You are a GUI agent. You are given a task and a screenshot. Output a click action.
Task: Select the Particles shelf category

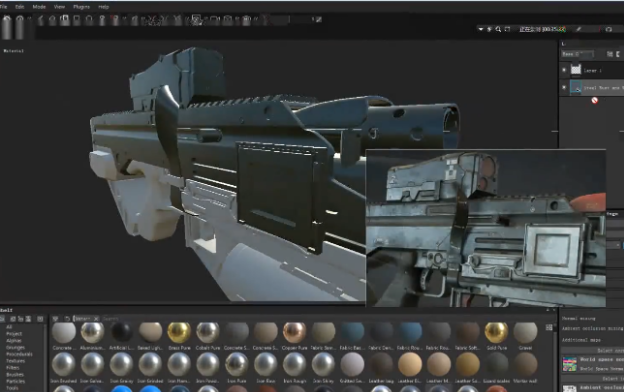tap(15, 381)
